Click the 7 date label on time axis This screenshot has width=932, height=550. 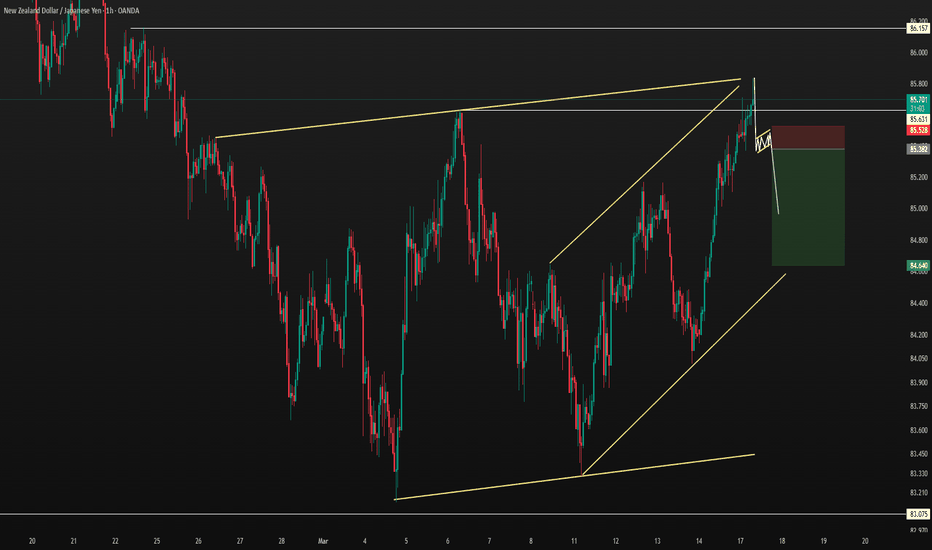[489, 541]
